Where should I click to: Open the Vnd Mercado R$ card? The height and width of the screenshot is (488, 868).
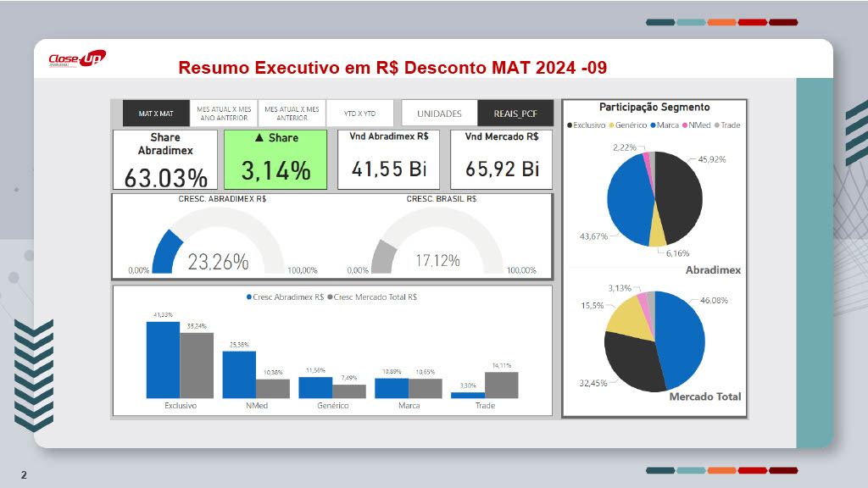tap(502, 160)
